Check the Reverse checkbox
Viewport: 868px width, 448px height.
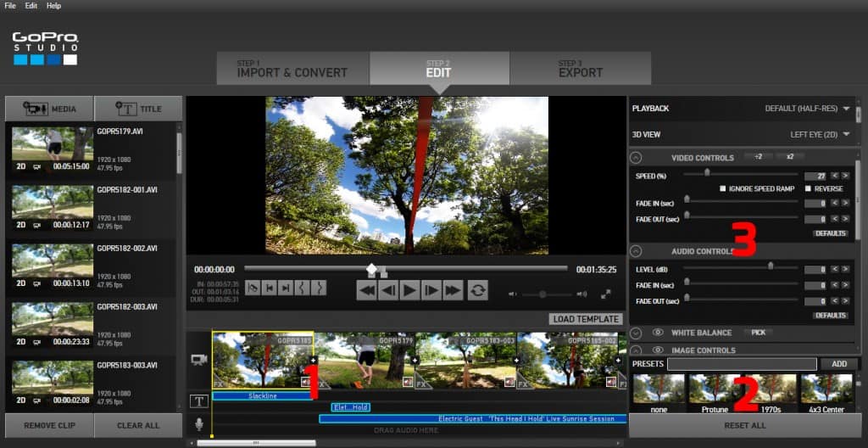tap(807, 188)
